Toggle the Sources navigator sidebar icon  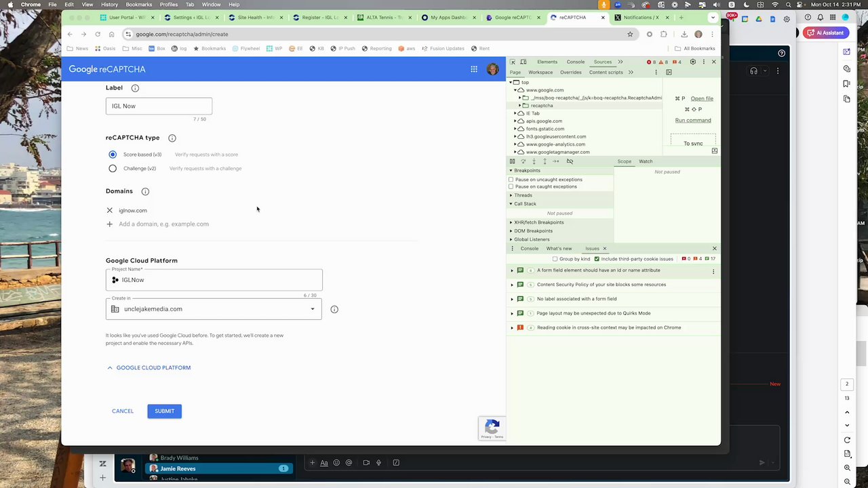669,72
